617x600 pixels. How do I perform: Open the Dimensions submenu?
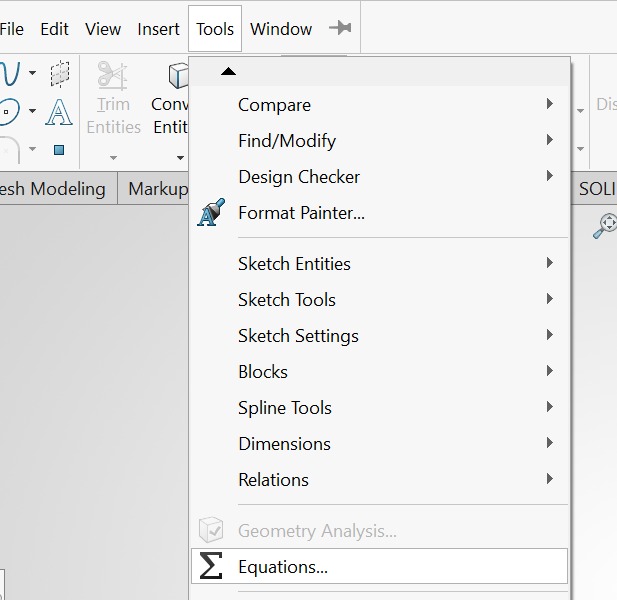(379, 443)
